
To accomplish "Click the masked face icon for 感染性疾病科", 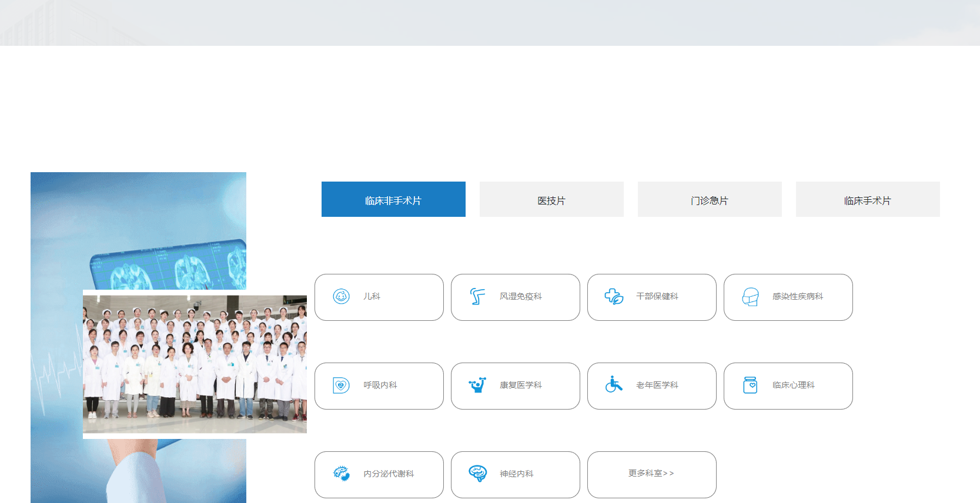I will point(750,297).
